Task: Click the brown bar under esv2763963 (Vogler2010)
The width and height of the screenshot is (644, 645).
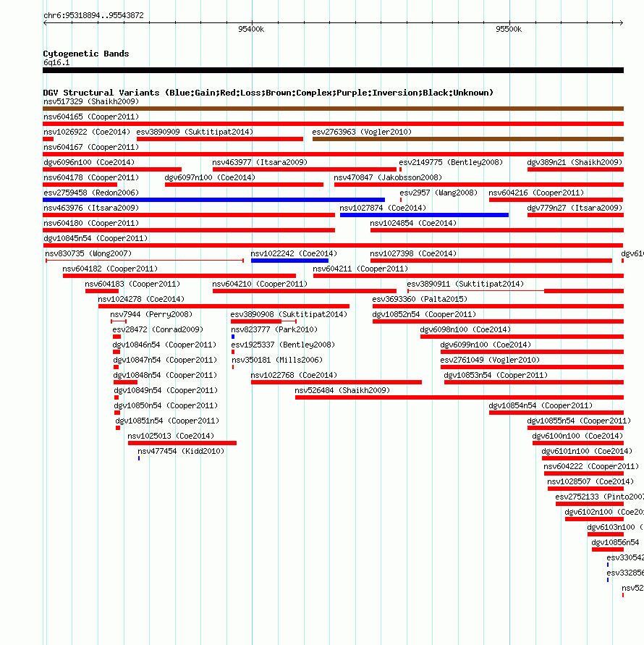Action: point(468,139)
